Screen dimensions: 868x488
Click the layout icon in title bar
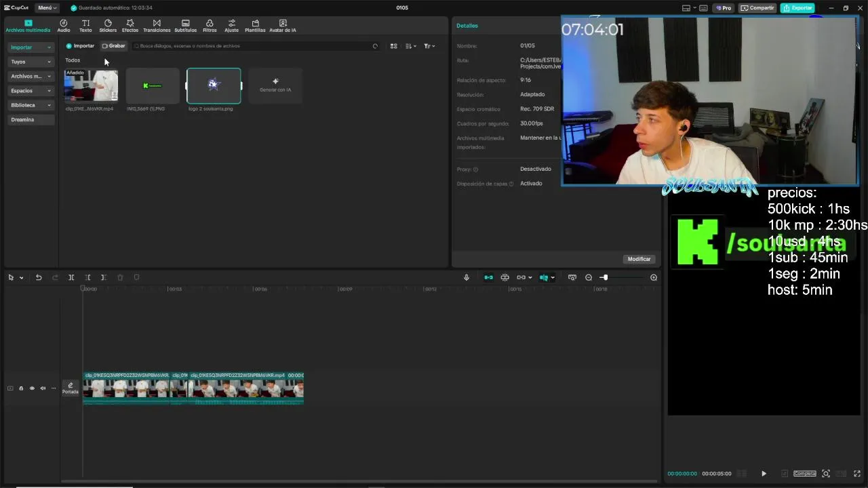pyautogui.click(x=686, y=8)
